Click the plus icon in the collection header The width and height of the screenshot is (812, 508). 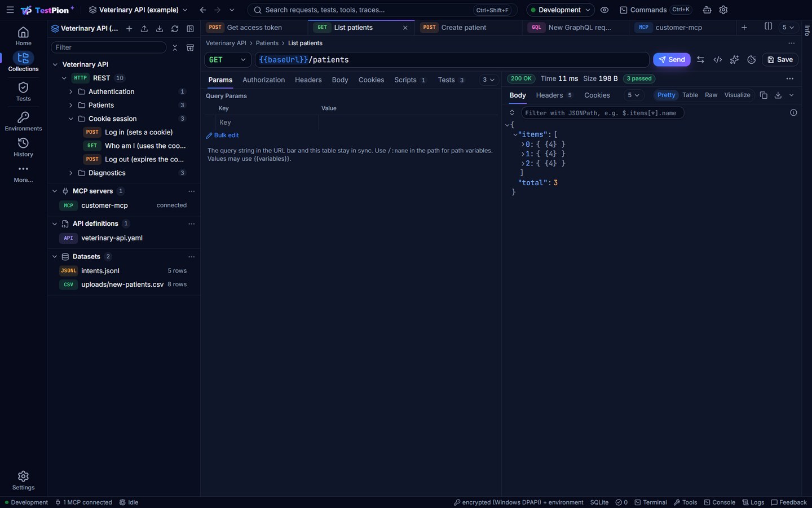pos(129,29)
